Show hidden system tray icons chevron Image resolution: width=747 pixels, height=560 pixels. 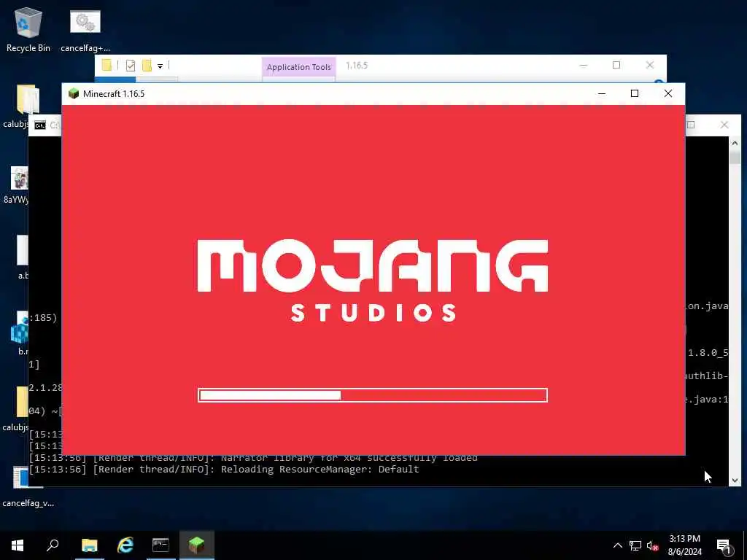[x=617, y=545]
